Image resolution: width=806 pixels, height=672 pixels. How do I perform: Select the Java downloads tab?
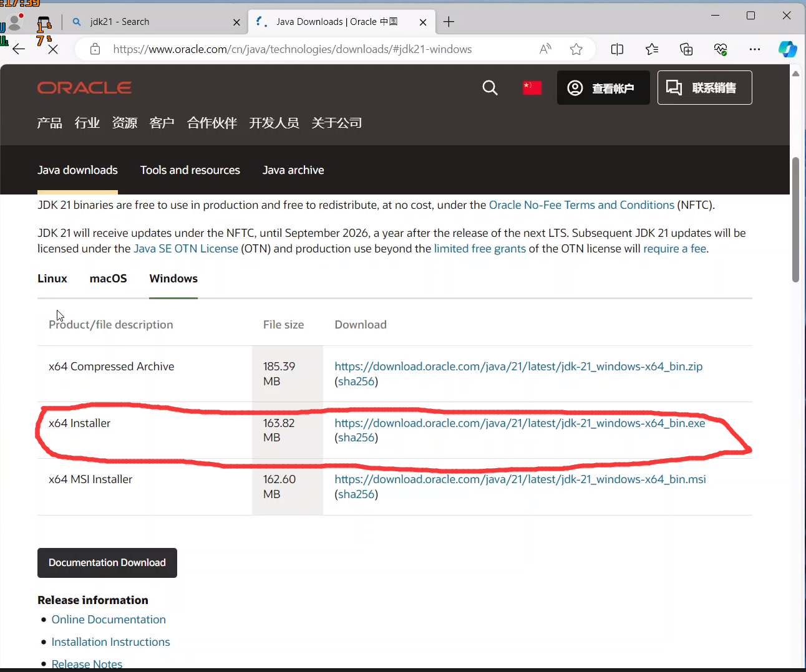pyautogui.click(x=77, y=170)
